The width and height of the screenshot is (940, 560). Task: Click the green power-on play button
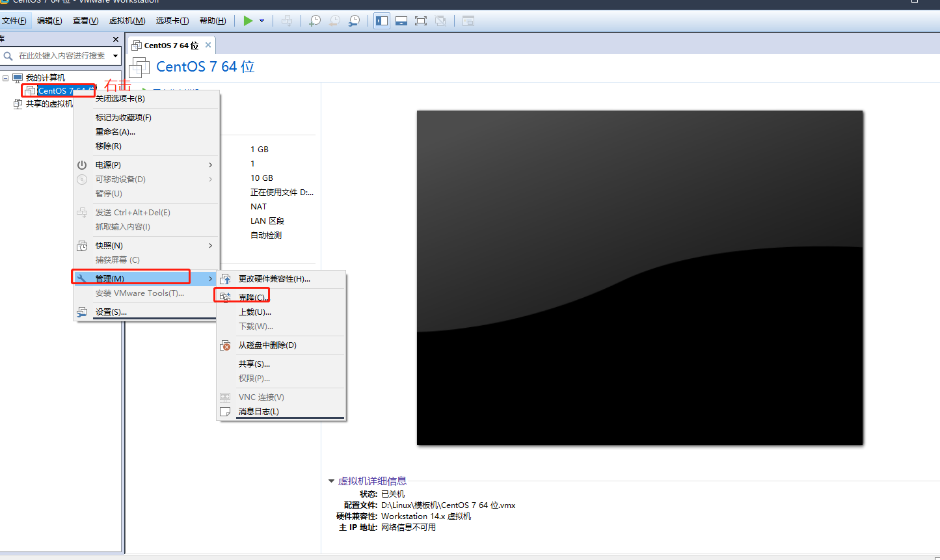(248, 21)
